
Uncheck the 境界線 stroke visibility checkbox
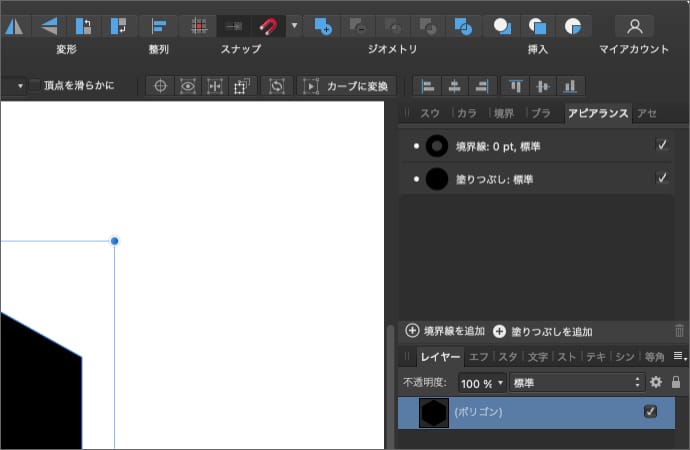point(661,146)
